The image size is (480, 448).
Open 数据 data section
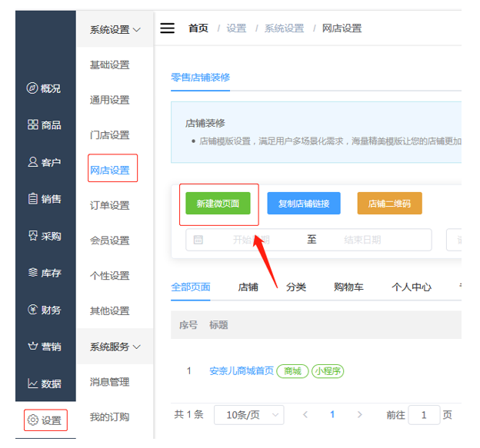[44, 383]
